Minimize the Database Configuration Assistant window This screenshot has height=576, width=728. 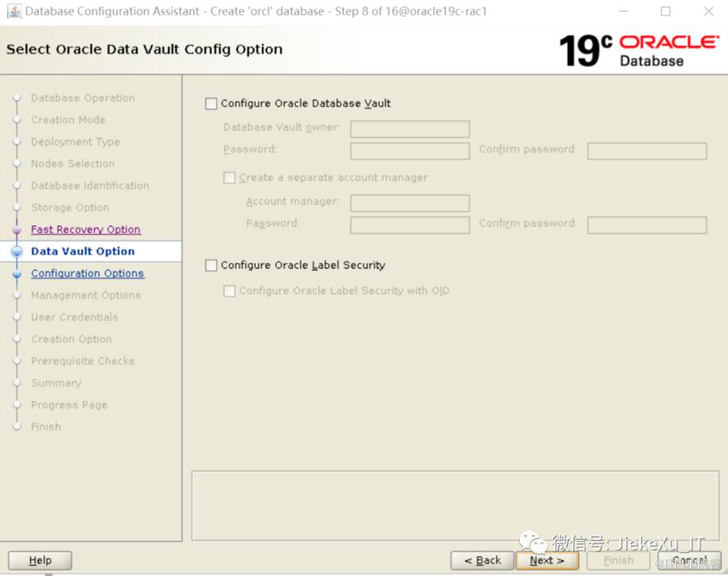(x=623, y=11)
